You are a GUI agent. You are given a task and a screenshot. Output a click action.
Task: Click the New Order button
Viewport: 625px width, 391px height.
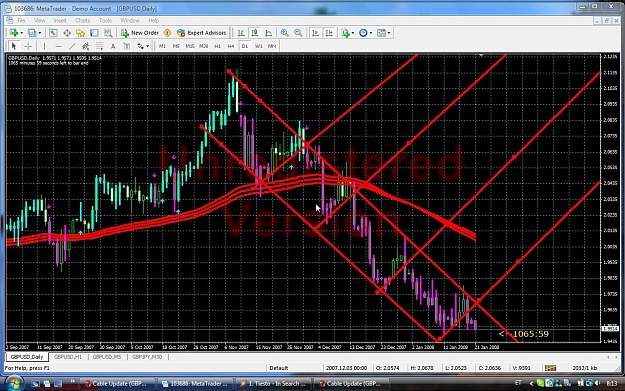click(140, 33)
